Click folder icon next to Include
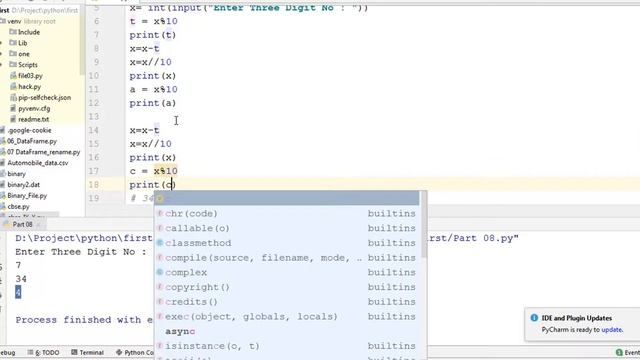The height and width of the screenshot is (360, 640). point(13,32)
